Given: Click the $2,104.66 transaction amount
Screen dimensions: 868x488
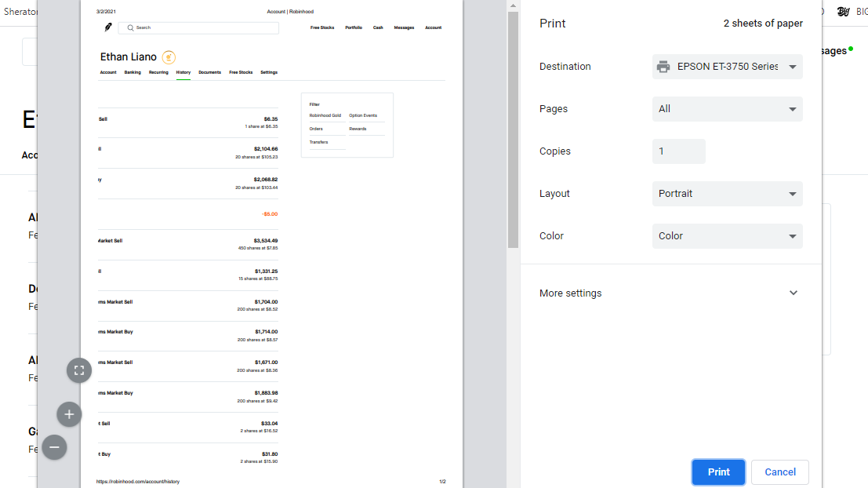Looking at the screenshot, I should [x=266, y=149].
